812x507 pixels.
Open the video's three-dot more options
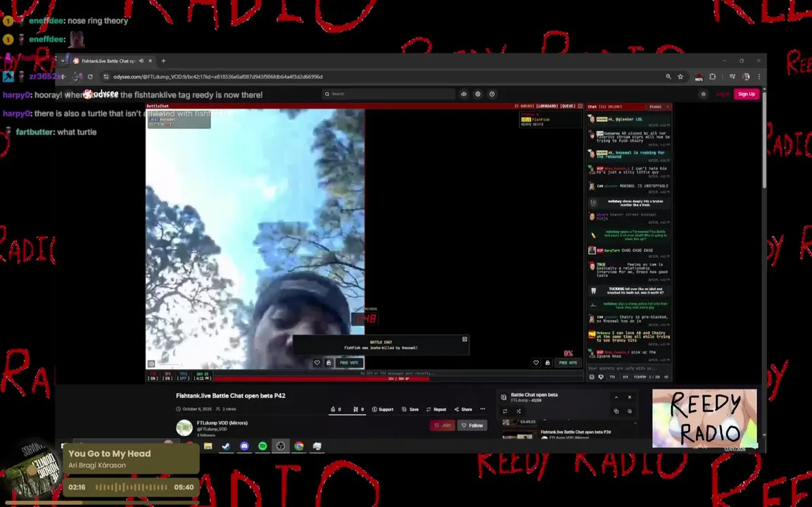(x=482, y=409)
